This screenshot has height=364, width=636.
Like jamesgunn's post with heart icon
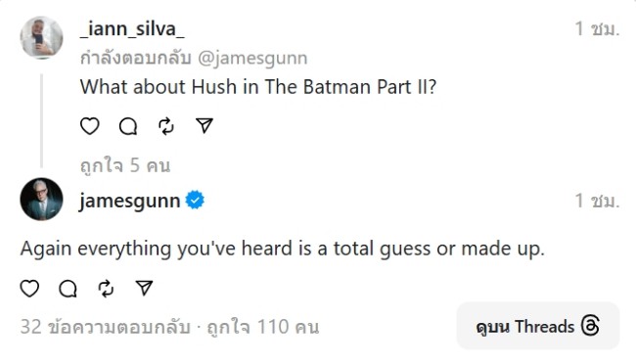click(29, 289)
